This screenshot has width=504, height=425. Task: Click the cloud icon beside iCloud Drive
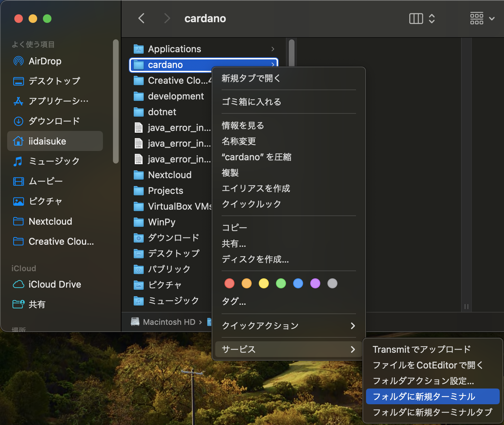tap(19, 284)
